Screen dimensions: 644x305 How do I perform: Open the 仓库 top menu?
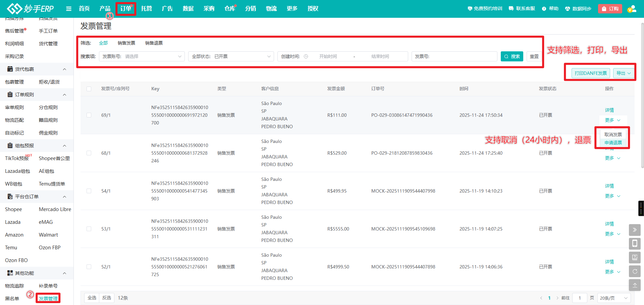(230, 9)
